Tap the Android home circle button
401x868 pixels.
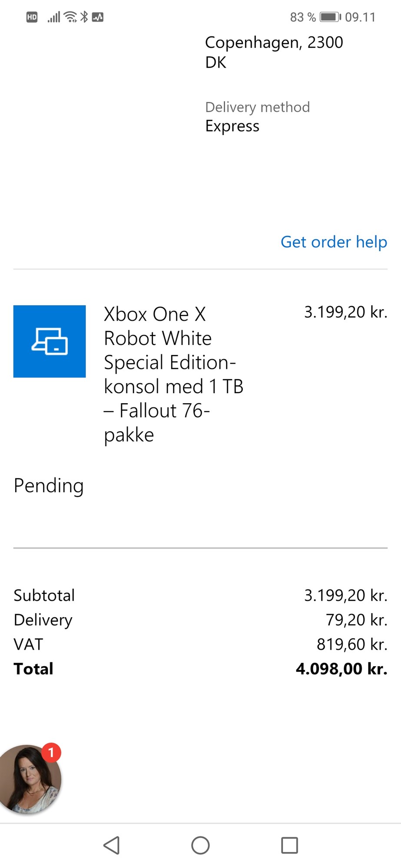click(x=200, y=845)
